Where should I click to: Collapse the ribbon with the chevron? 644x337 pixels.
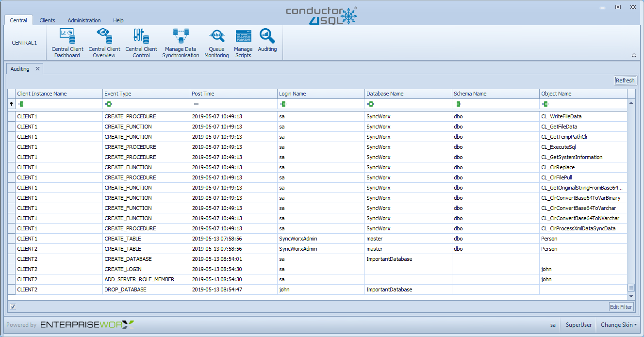click(634, 55)
